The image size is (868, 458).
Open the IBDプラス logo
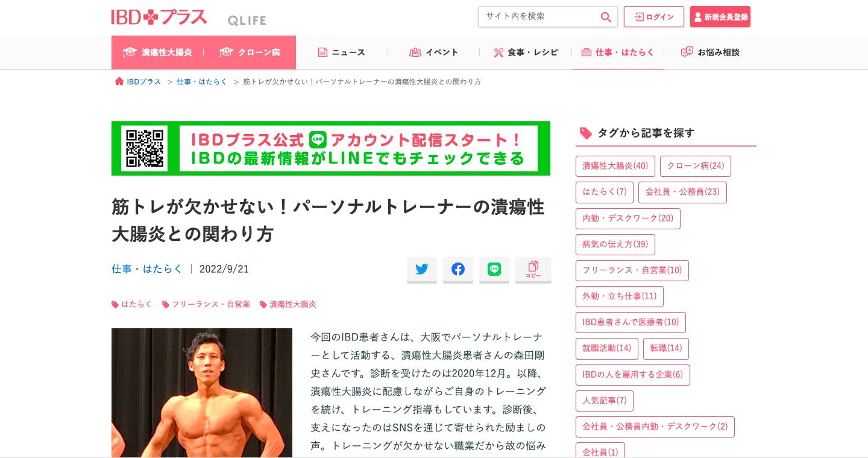[x=159, y=17]
